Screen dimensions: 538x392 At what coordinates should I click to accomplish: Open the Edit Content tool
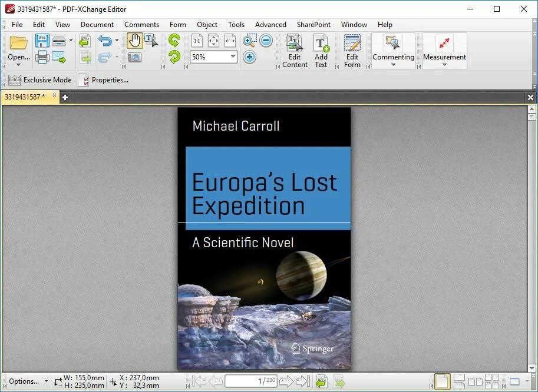(x=295, y=51)
